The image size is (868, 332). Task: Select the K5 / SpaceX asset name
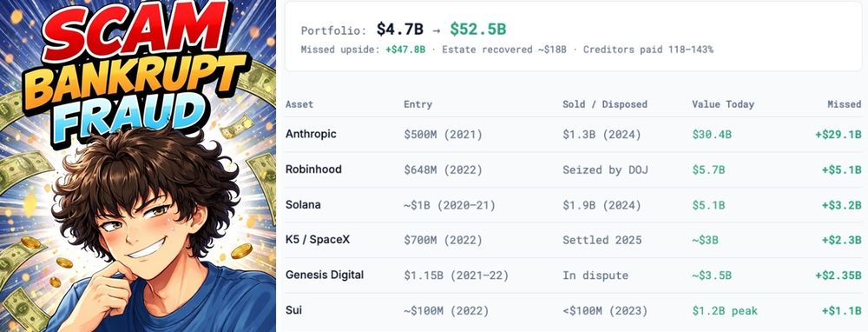point(318,240)
